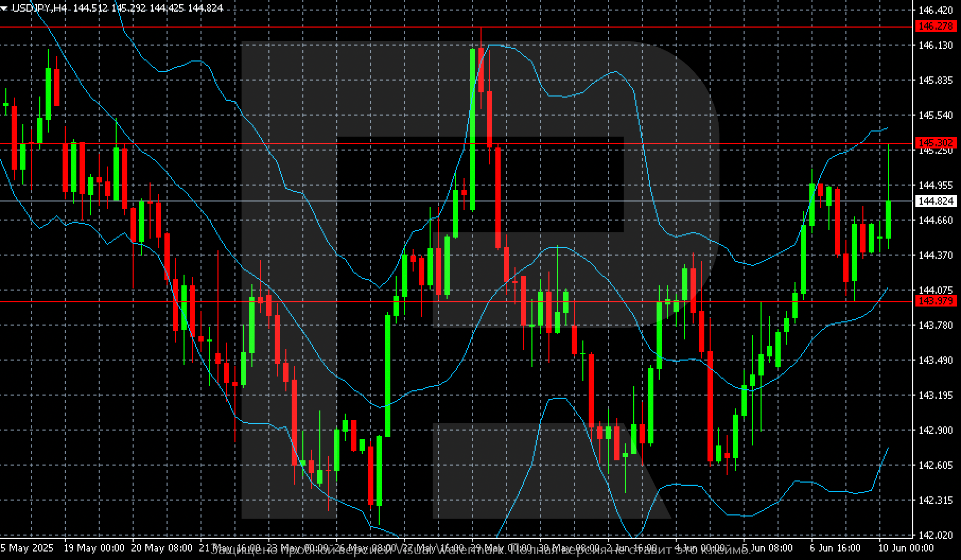Click the 142.900 price axis label

(936, 430)
